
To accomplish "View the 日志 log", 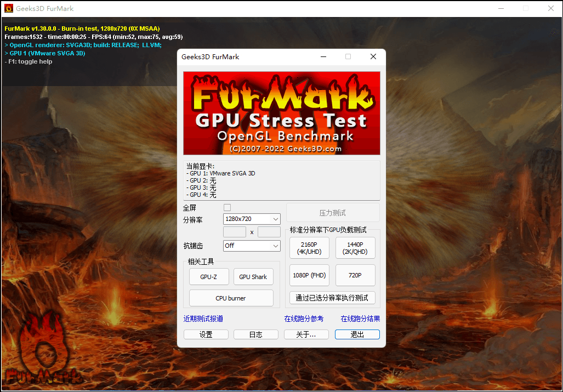I will click(x=256, y=334).
